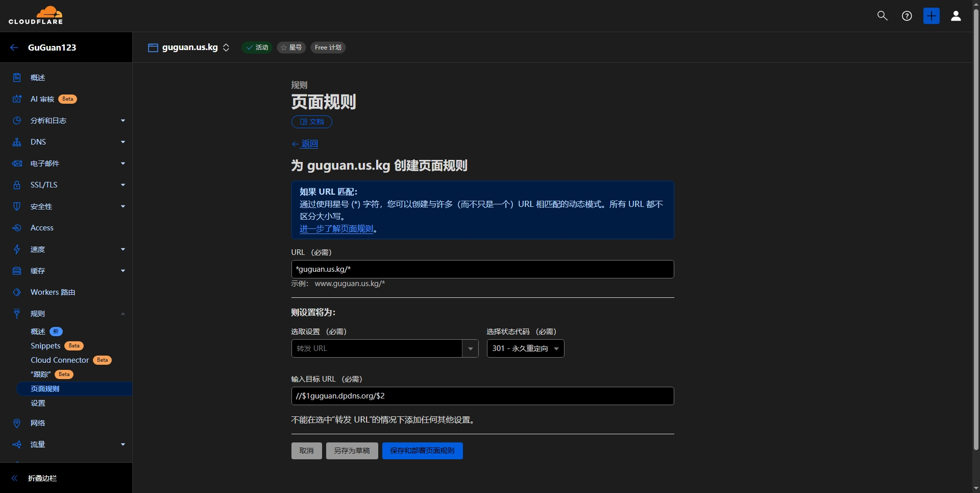This screenshot has height=493, width=980.
Task: Click 折叠边栏 collapse sidebar text
Action: [x=42, y=478]
